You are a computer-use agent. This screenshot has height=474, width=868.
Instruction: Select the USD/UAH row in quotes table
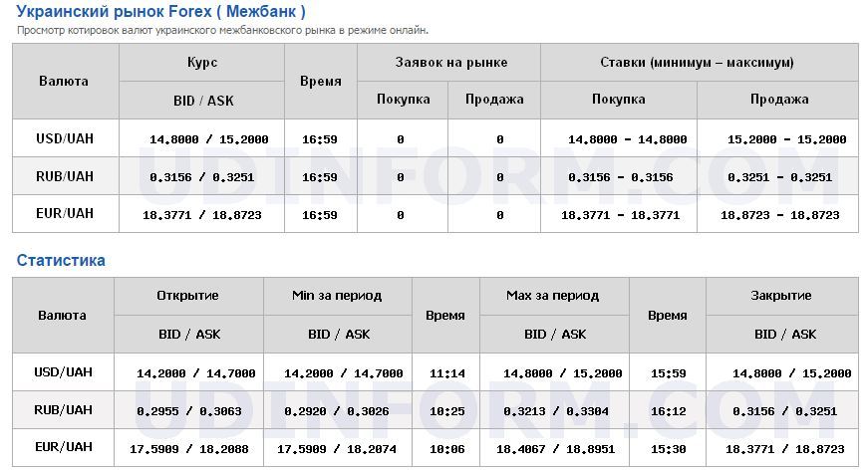pyautogui.click(x=435, y=138)
